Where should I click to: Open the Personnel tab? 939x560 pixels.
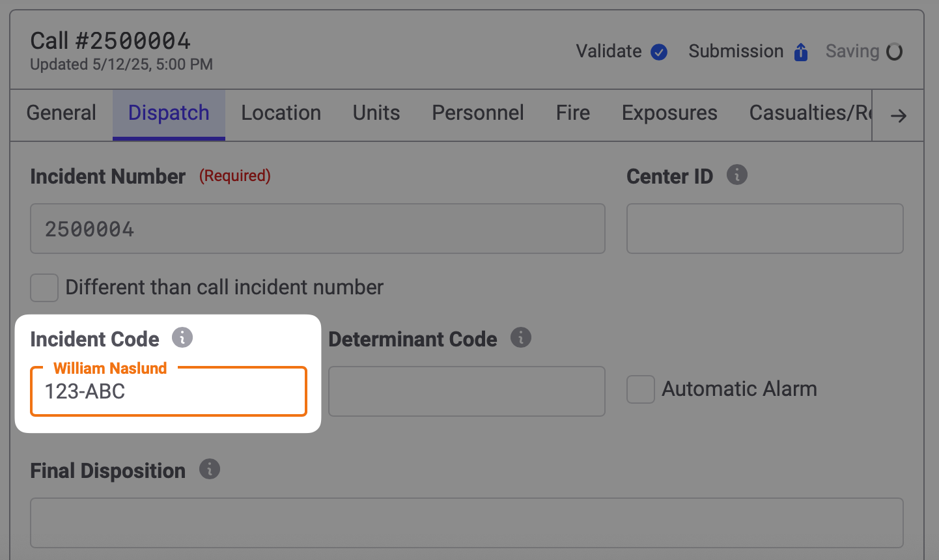[478, 113]
